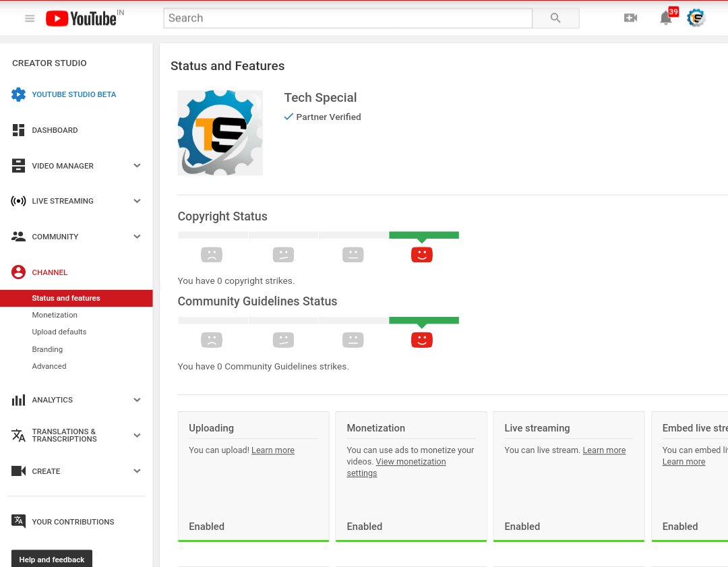Expand the Community chevron
728x567 pixels.
(x=137, y=237)
